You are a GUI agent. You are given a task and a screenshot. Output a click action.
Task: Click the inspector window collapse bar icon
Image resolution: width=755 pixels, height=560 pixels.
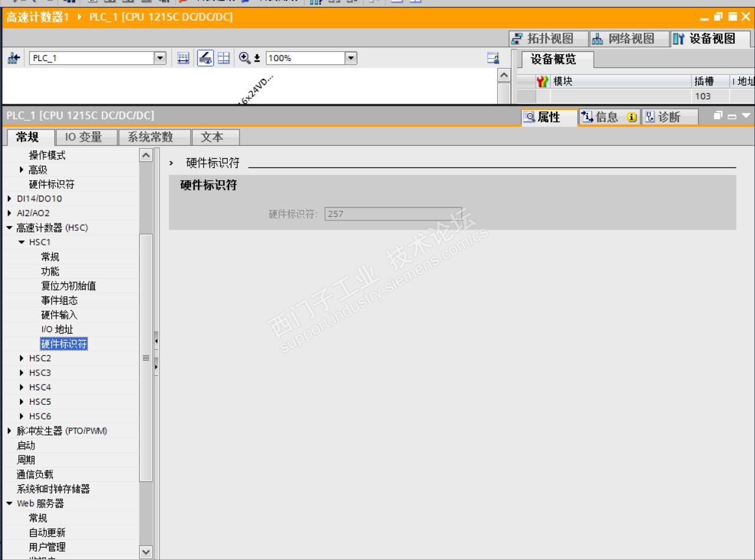(733, 116)
